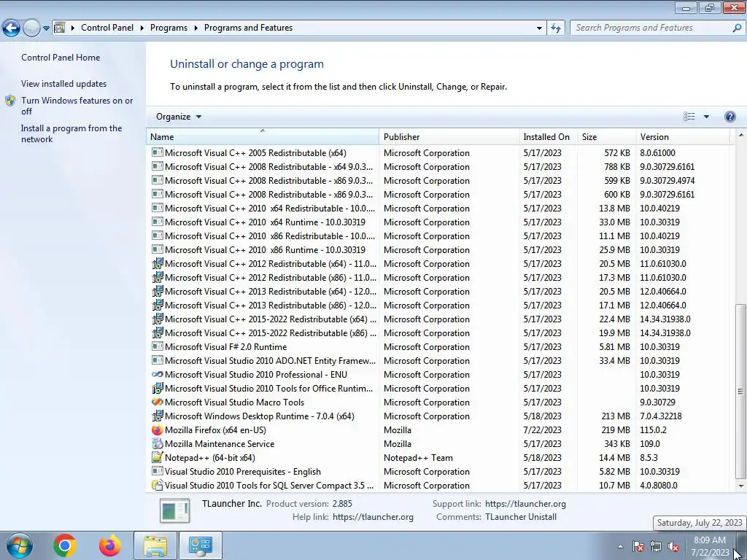Expand the arrow after Control Panel breadcrumb
The height and width of the screenshot is (560, 747).
142,28
